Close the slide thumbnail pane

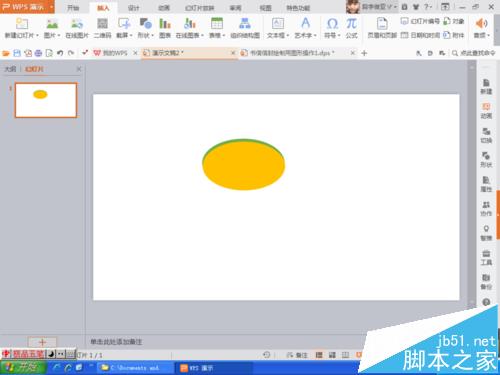pos(79,69)
